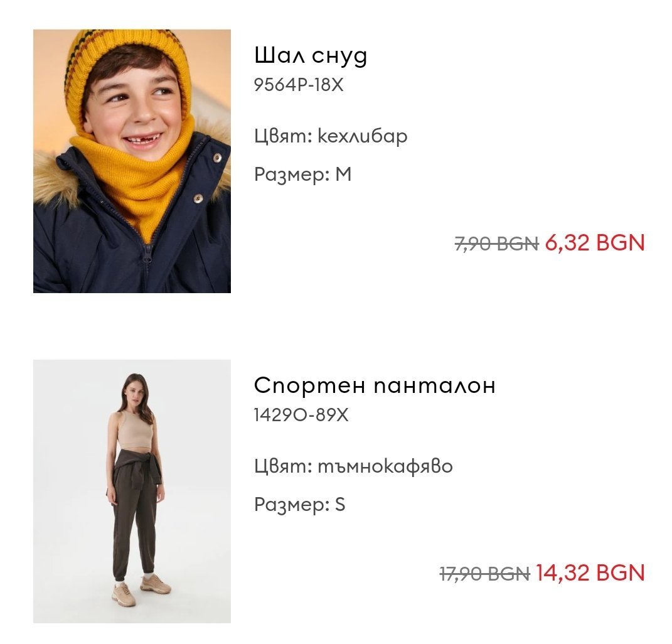Click the model's beige crop top

click(136, 429)
